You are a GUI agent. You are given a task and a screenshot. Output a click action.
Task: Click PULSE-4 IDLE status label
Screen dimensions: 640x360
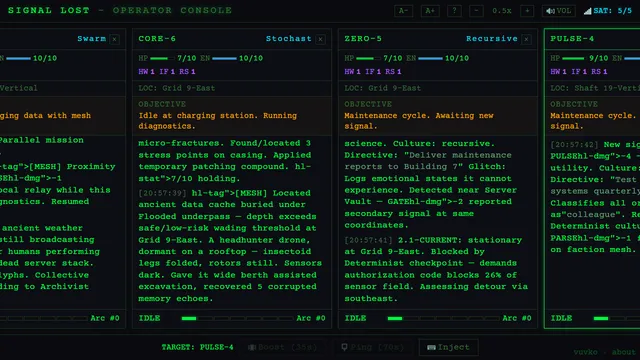(562, 318)
